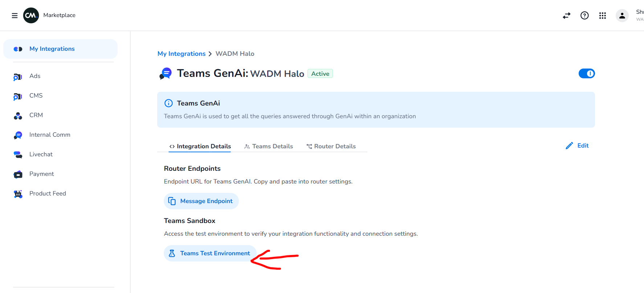Click the Livechat sidebar icon

pos(18,155)
